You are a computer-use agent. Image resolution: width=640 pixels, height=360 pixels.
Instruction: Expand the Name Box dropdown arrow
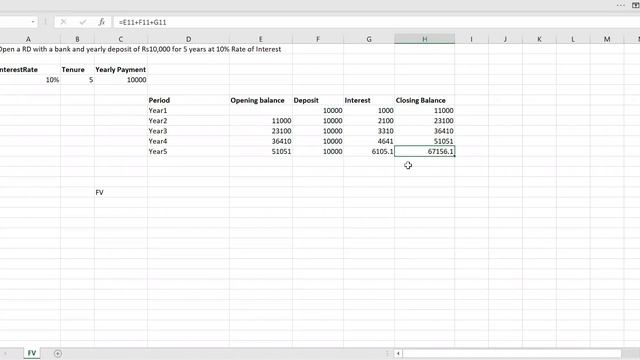tap(33, 22)
